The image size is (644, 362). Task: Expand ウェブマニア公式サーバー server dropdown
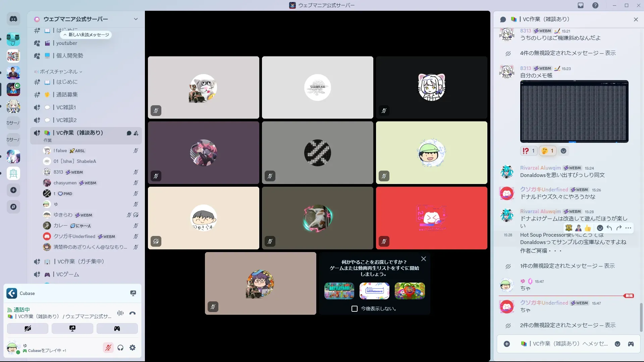[x=136, y=19]
